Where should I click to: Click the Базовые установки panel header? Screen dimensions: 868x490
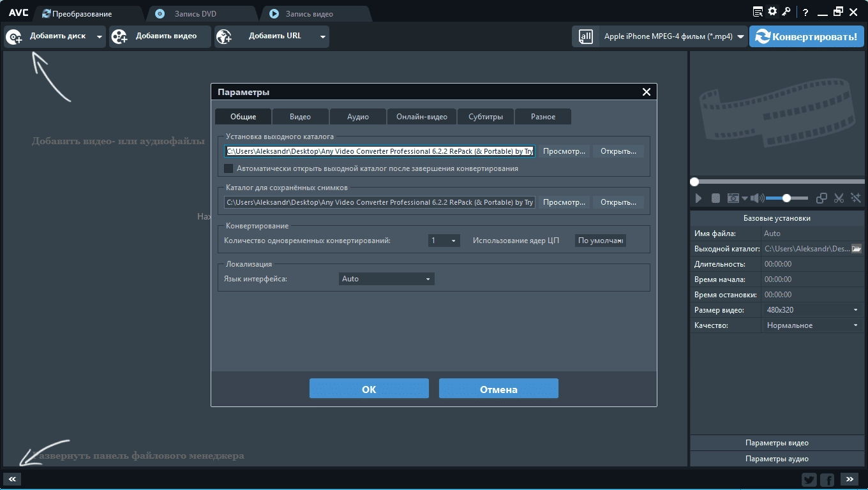(x=777, y=218)
